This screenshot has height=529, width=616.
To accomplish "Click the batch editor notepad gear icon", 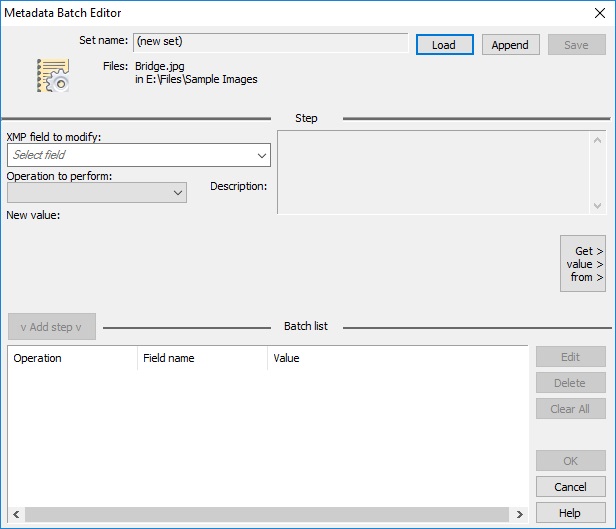I will coord(53,75).
